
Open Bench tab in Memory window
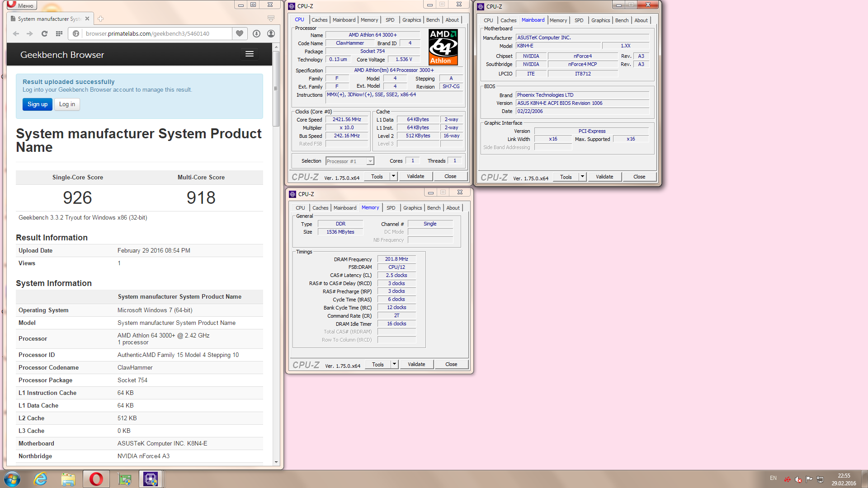tap(434, 208)
